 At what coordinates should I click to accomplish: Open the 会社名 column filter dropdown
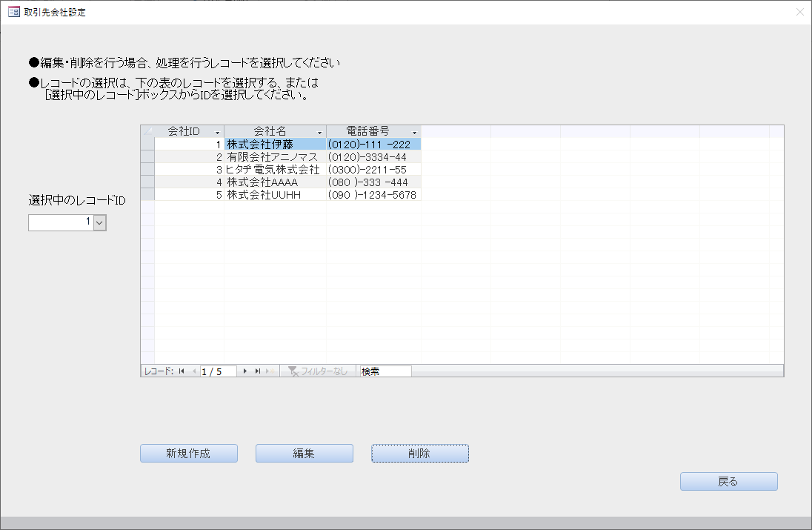319,132
